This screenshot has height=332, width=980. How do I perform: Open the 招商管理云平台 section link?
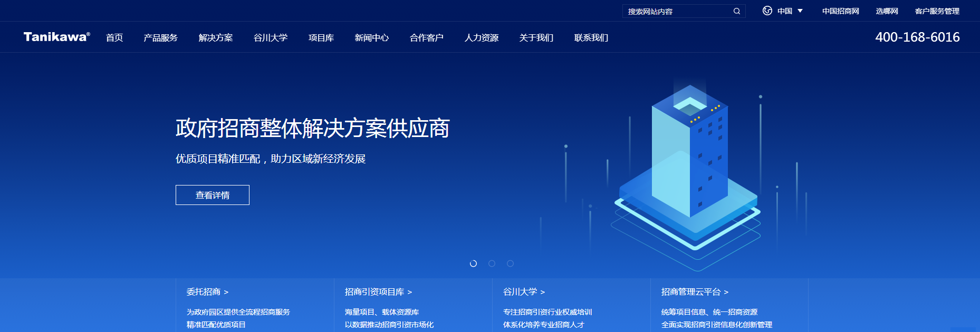click(x=695, y=292)
